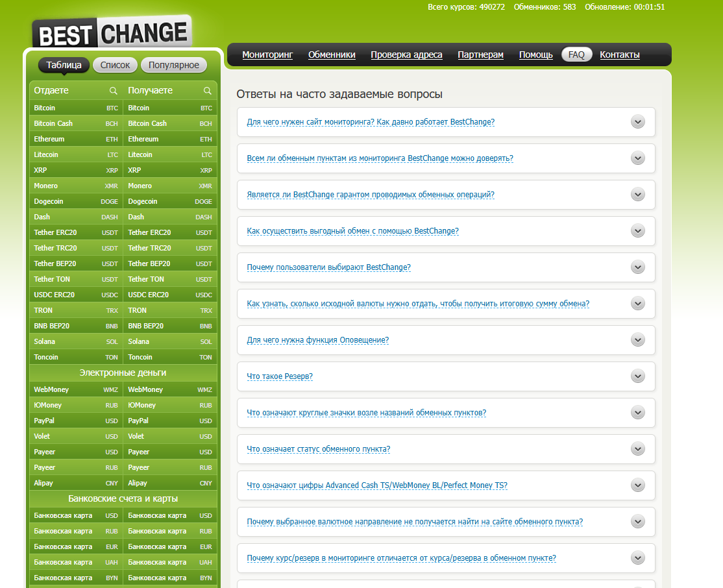Select Toncoin in the Получаете column
The width and height of the screenshot is (723, 588).
[170, 358]
